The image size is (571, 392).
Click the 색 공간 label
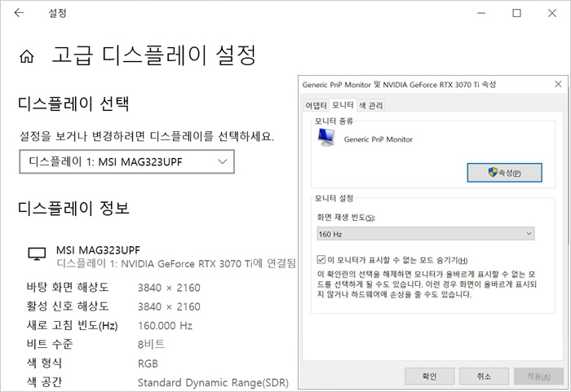tap(44, 381)
